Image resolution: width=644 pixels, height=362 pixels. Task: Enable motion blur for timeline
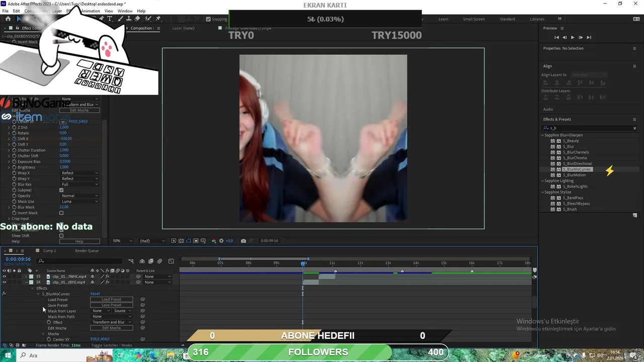[x=159, y=261]
